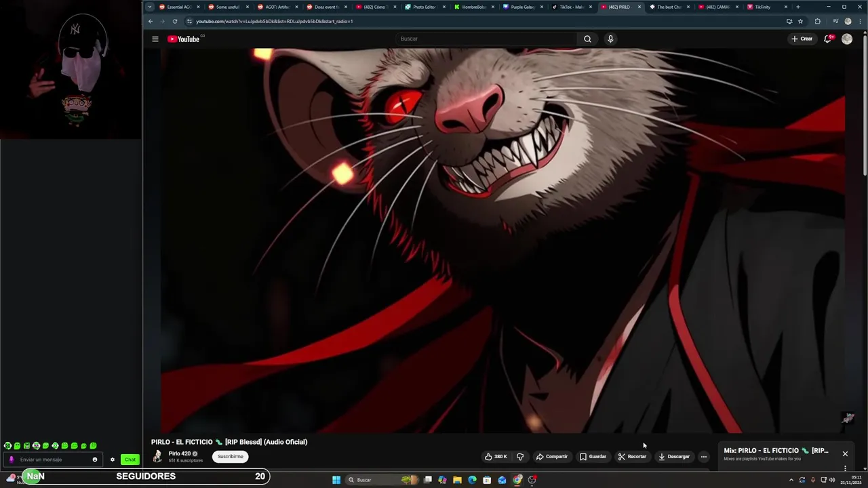
Task: Open volume speaker icon in system tray
Action: tap(832, 480)
